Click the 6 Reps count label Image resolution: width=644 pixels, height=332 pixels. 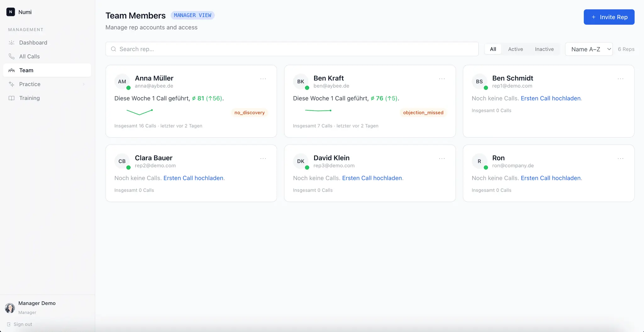(626, 49)
